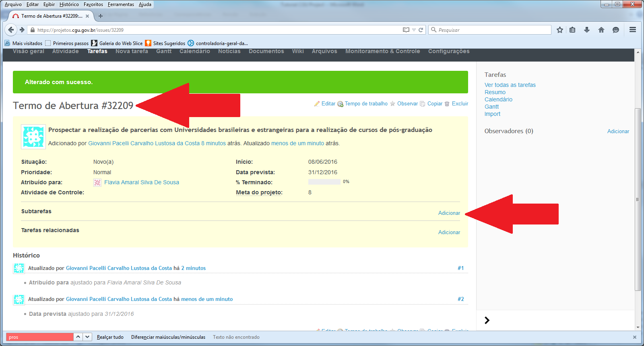Reload the page with the refresh icon

[421, 30]
